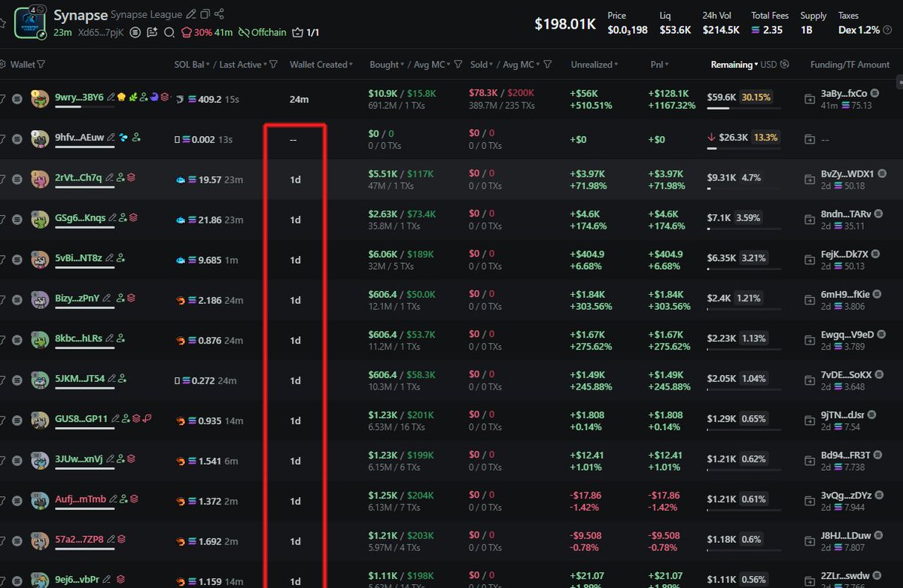The width and height of the screenshot is (903, 588).
Task: Toggle the filter funnel next to Last Active
Action: coord(273,65)
